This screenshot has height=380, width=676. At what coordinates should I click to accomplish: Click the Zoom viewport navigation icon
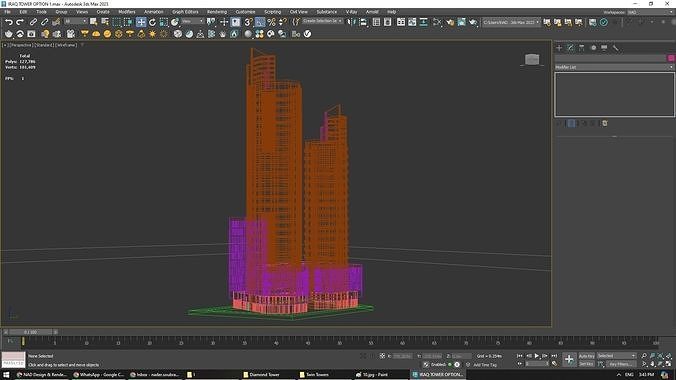click(x=644, y=356)
